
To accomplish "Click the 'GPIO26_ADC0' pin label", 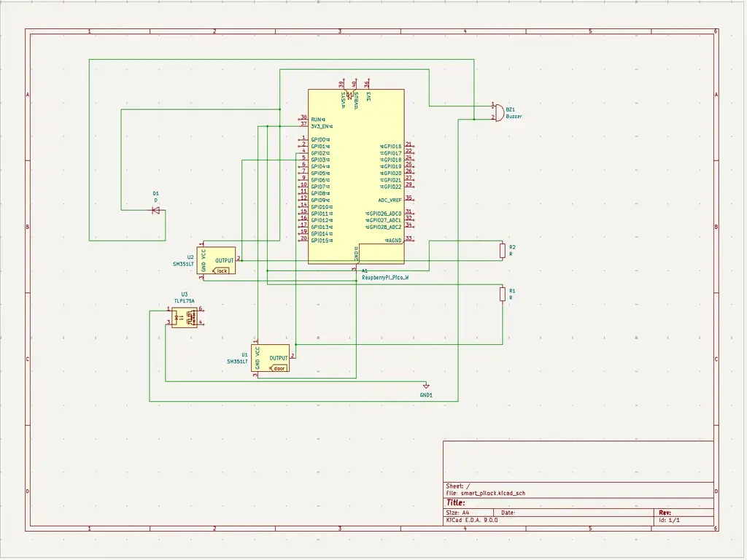I will 385,214.
